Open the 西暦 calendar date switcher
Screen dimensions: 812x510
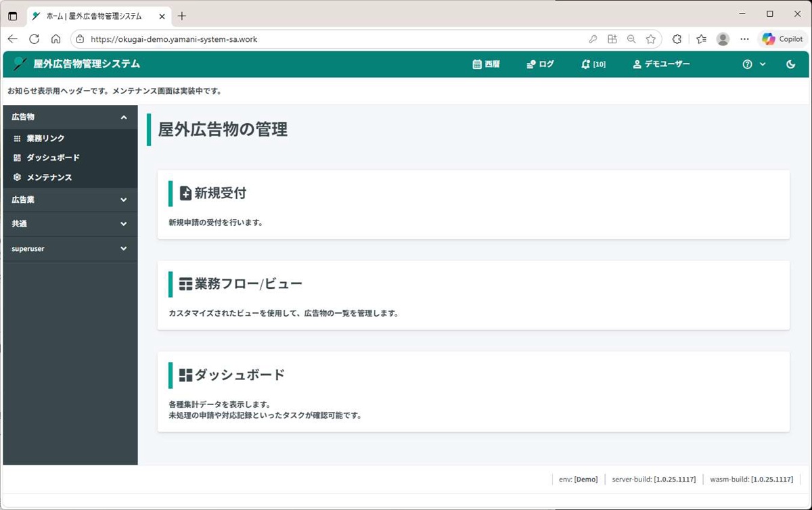coord(486,64)
